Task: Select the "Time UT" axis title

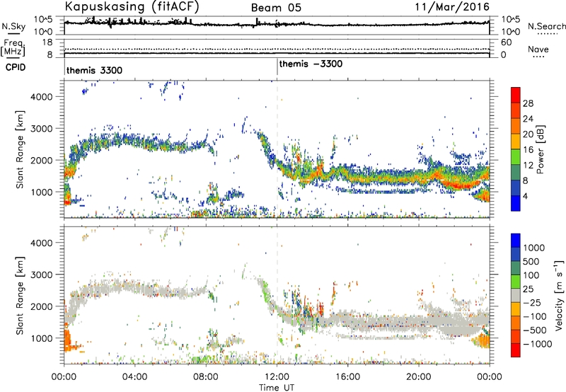Action: click(x=277, y=388)
